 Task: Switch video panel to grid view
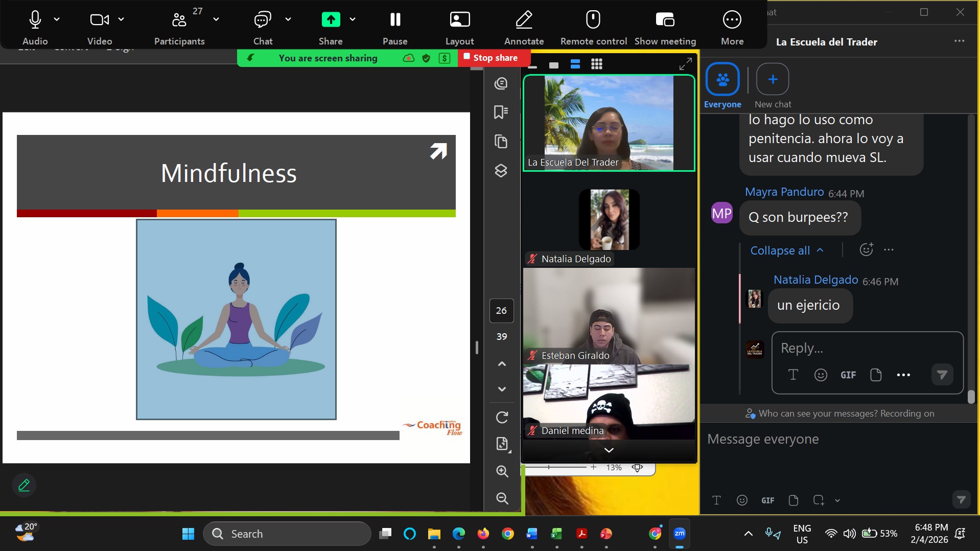click(x=596, y=64)
